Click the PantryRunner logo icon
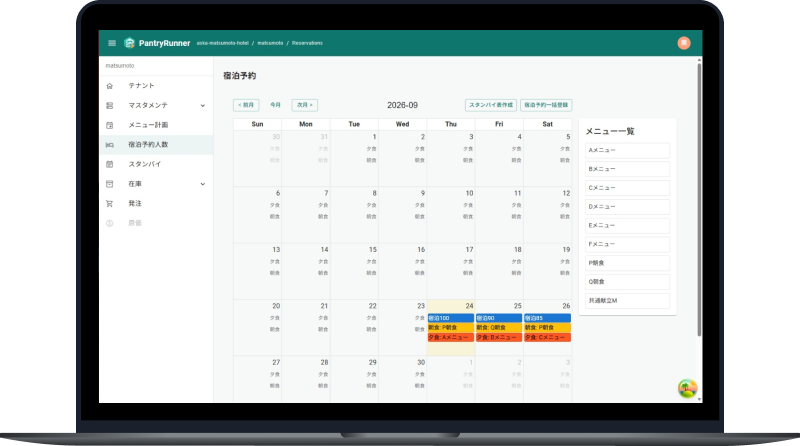The height and width of the screenshot is (446, 800). (x=130, y=43)
